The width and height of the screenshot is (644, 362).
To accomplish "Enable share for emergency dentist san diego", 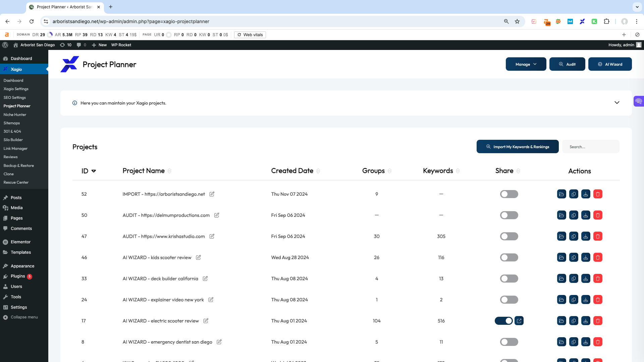I will coord(509,342).
